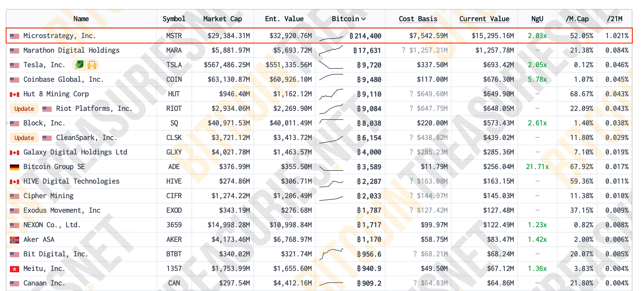Sort by the Cost Basis column header
644x291 pixels.
pyautogui.click(x=418, y=19)
